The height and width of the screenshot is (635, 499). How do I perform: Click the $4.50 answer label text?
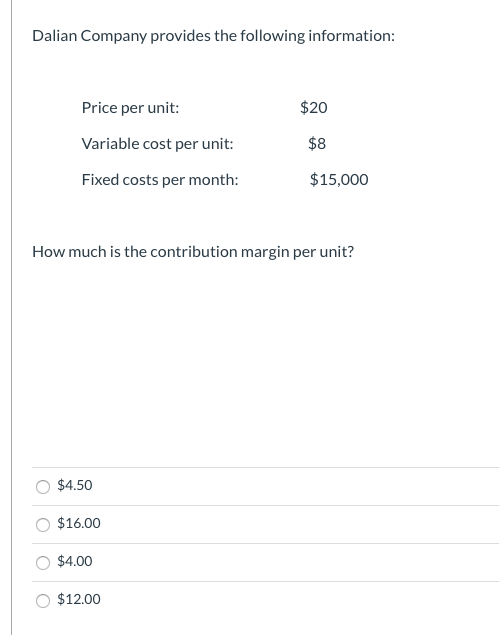click(75, 485)
